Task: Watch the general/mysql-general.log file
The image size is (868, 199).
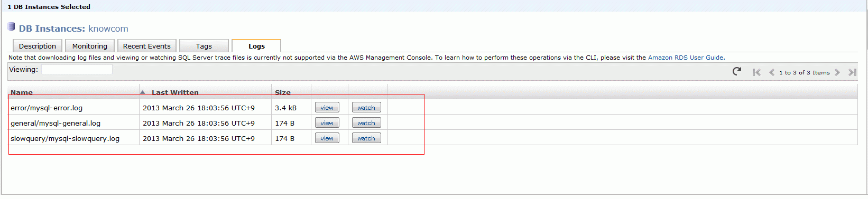Action: click(x=366, y=123)
